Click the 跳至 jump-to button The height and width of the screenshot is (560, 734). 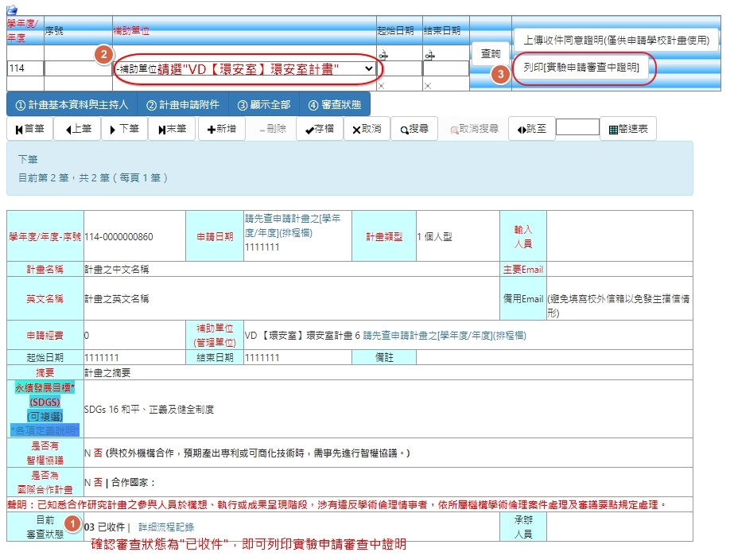point(531,129)
